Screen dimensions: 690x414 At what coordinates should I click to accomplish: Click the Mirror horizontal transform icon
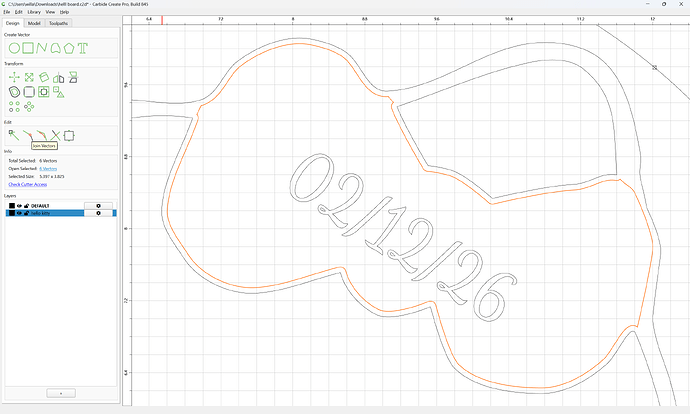(59, 78)
